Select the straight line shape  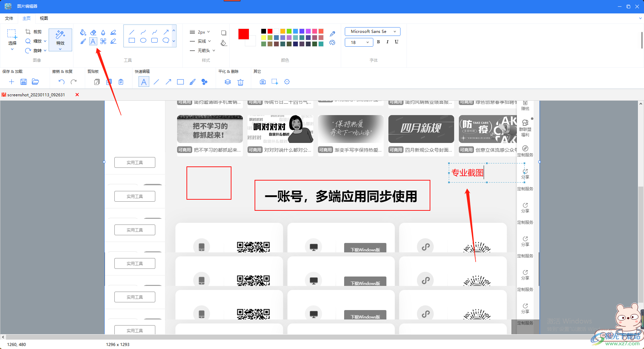[x=132, y=32]
